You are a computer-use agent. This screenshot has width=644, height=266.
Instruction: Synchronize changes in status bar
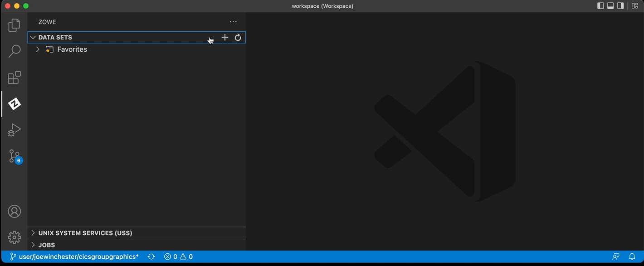tap(151, 256)
